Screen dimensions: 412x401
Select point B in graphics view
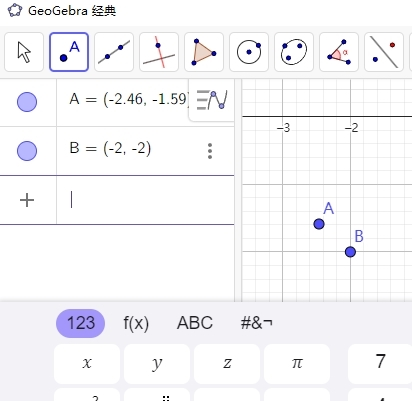click(x=350, y=252)
